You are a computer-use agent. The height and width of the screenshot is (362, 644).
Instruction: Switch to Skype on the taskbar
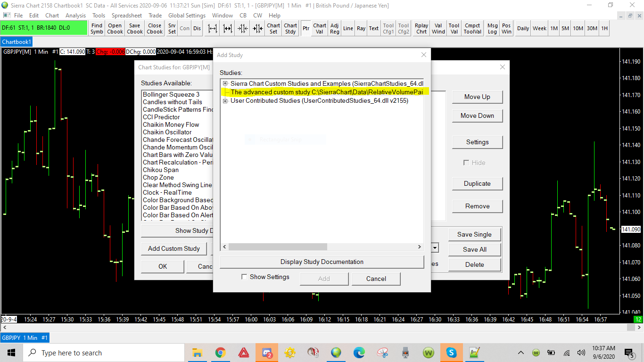coord(452,353)
